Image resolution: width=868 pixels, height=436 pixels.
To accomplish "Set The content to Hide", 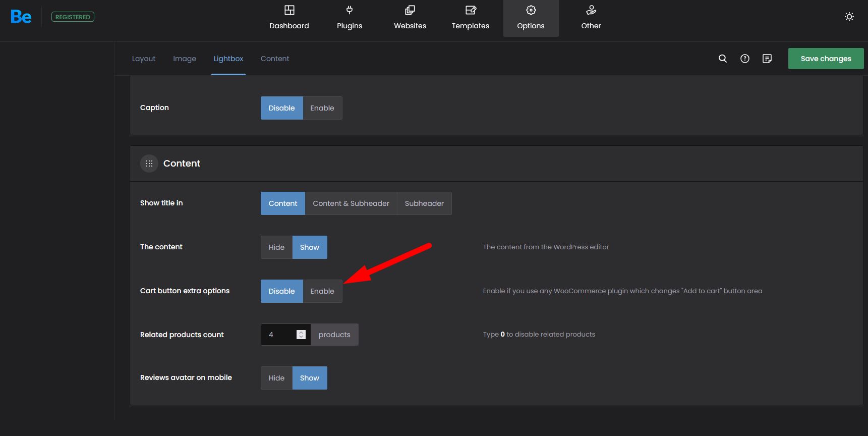I will [276, 247].
